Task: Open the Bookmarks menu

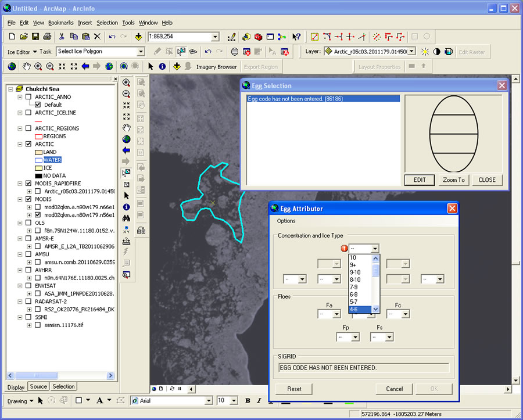Action: click(60, 23)
